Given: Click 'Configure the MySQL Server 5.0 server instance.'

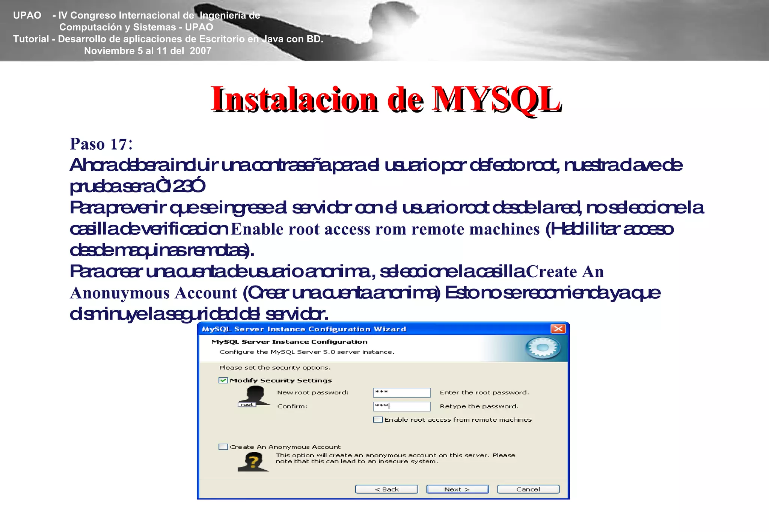Looking at the screenshot, I should [307, 352].
